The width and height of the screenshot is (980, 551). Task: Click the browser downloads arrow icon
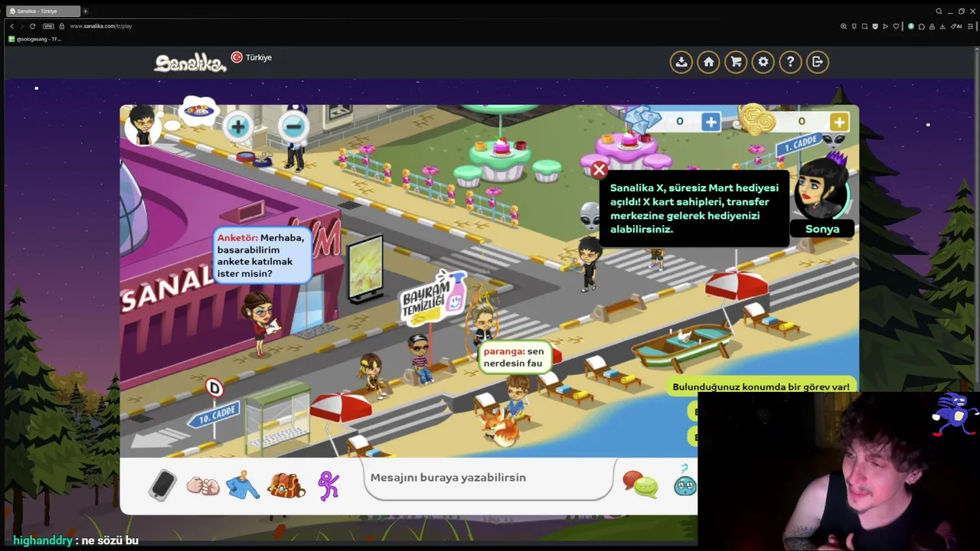point(942,26)
